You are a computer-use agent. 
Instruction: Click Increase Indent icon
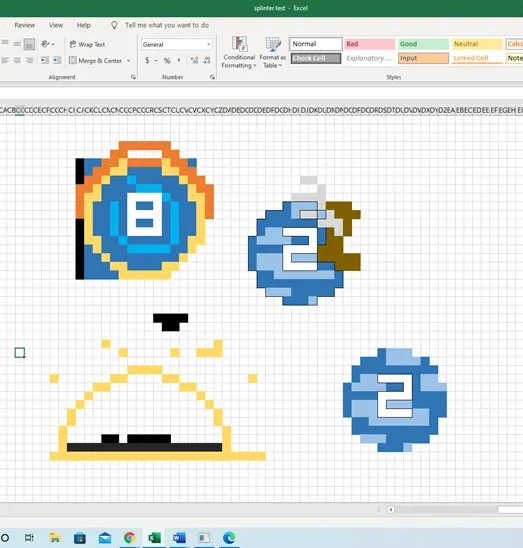click(x=57, y=60)
